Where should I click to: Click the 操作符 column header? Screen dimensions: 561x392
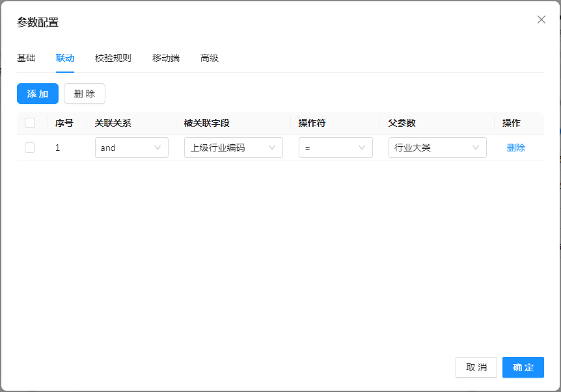point(312,123)
